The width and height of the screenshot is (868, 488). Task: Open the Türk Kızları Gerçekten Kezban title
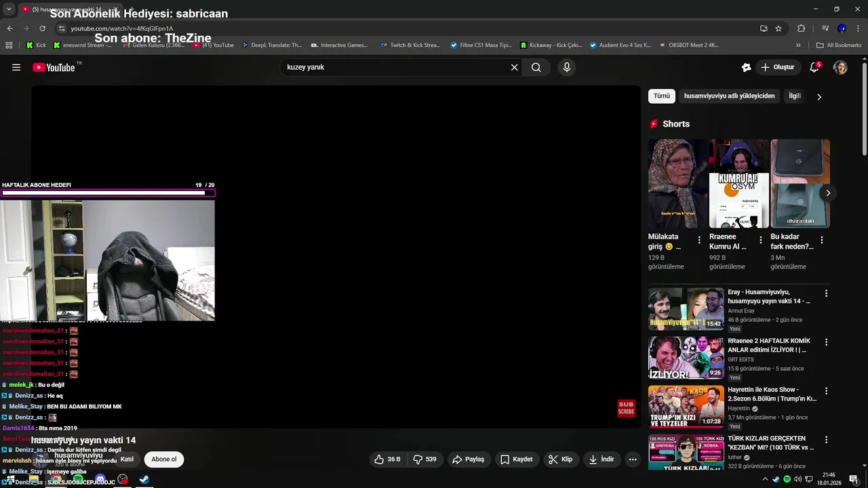click(x=771, y=443)
